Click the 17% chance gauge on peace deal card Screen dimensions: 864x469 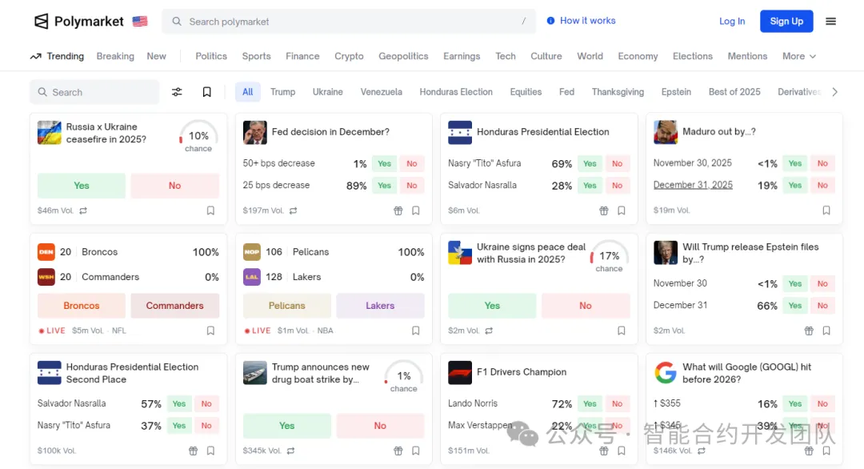pos(609,256)
